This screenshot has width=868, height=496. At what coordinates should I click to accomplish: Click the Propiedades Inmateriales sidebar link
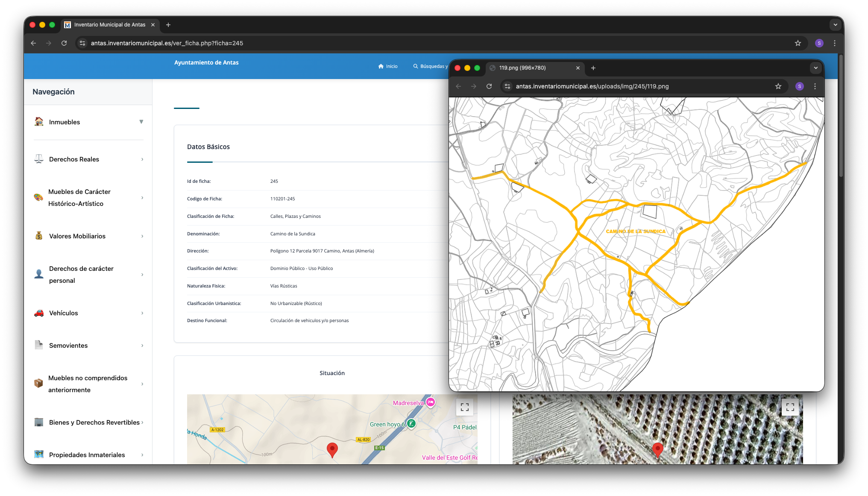[x=87, y=455]
